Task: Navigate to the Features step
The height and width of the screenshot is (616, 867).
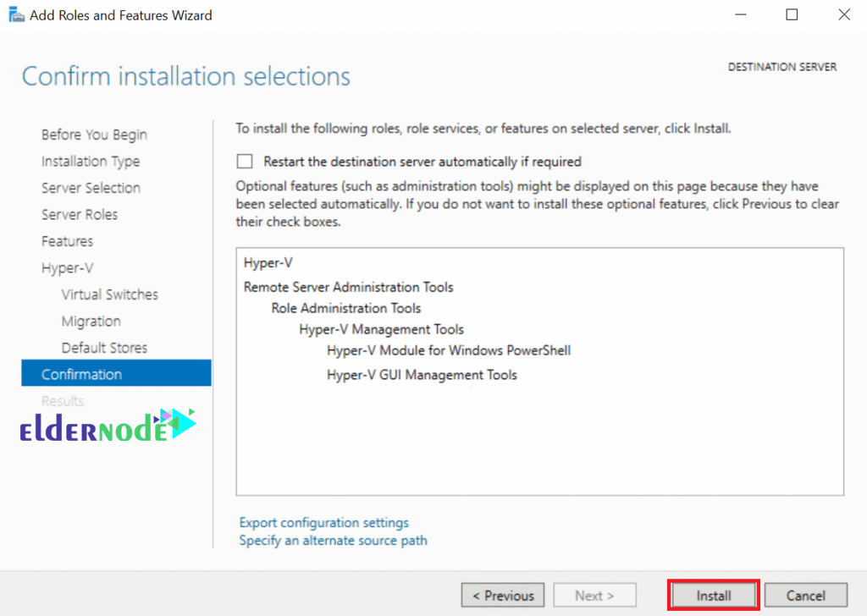Action: pos(67,241)
